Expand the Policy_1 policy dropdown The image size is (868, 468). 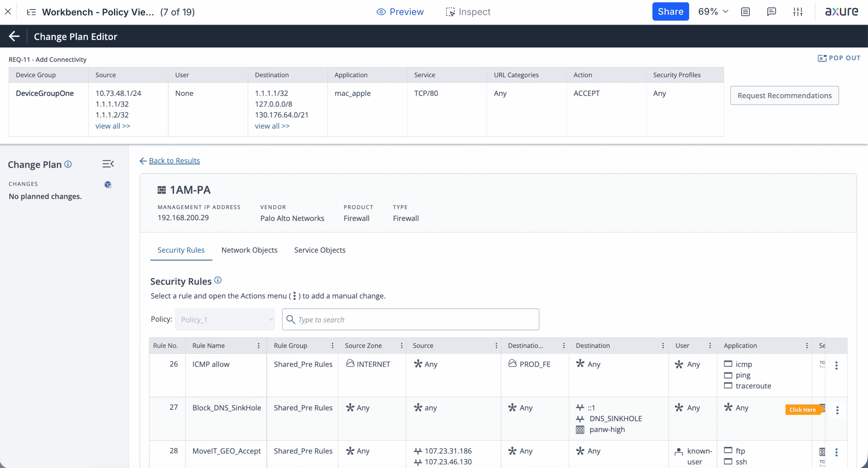[225, 319]
